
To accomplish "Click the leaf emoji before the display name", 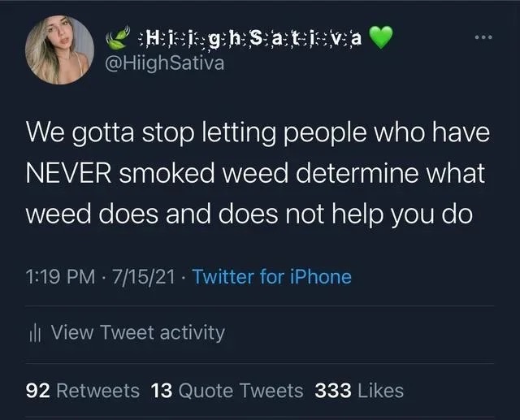I will 117,37.
